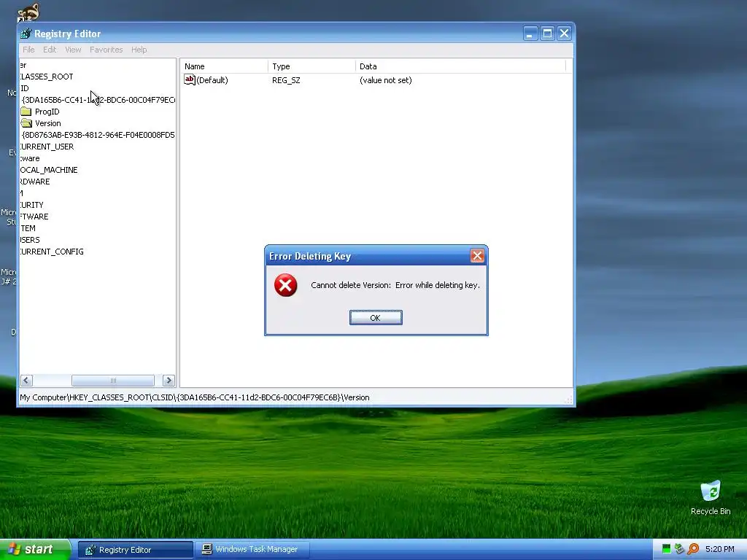747x560 pixels.
Task: Select the HARDWARE key
Action: tap(35, 182)
